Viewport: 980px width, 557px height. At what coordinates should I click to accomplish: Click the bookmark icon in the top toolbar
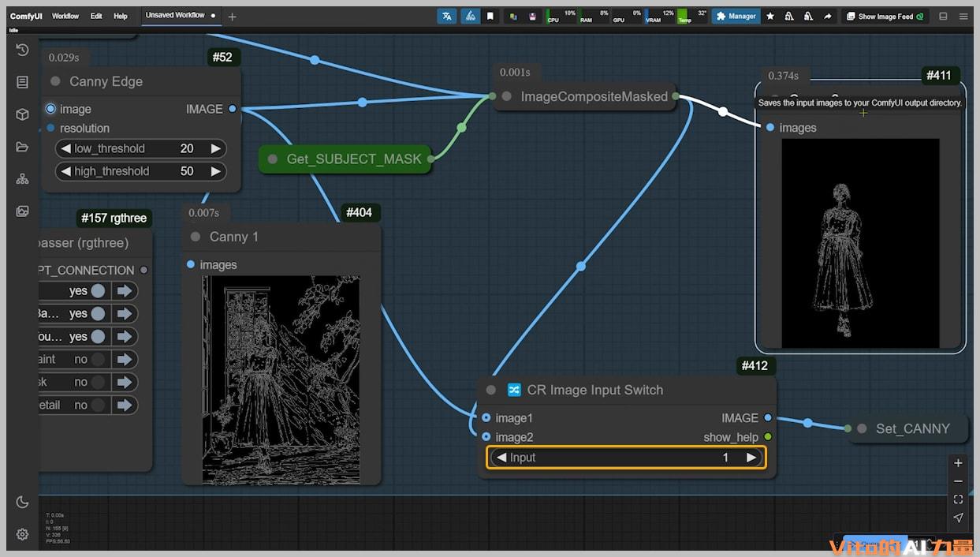coord(490,16)
